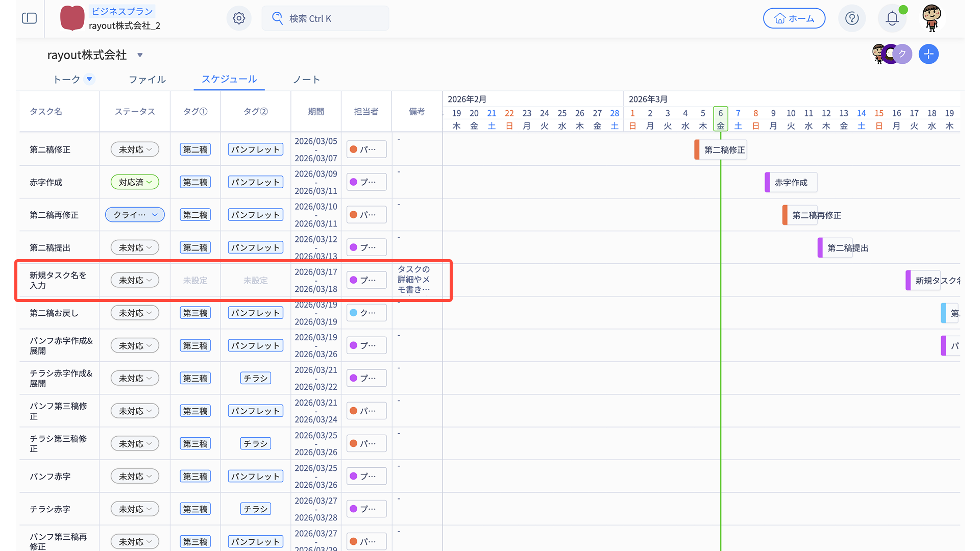Click orange assignee dot for 第二稿修正

tap(353, 149)
